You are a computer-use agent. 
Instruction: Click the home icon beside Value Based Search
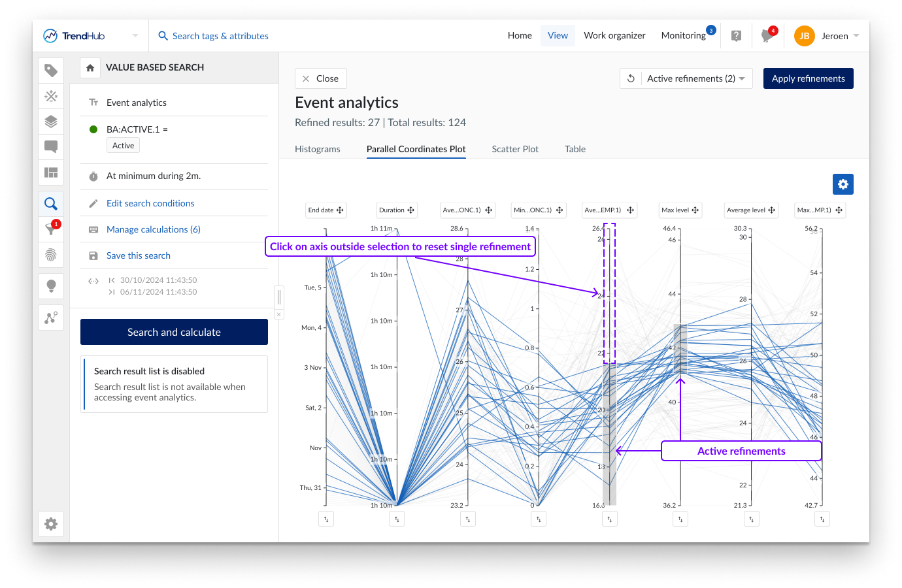coord(90,68)
